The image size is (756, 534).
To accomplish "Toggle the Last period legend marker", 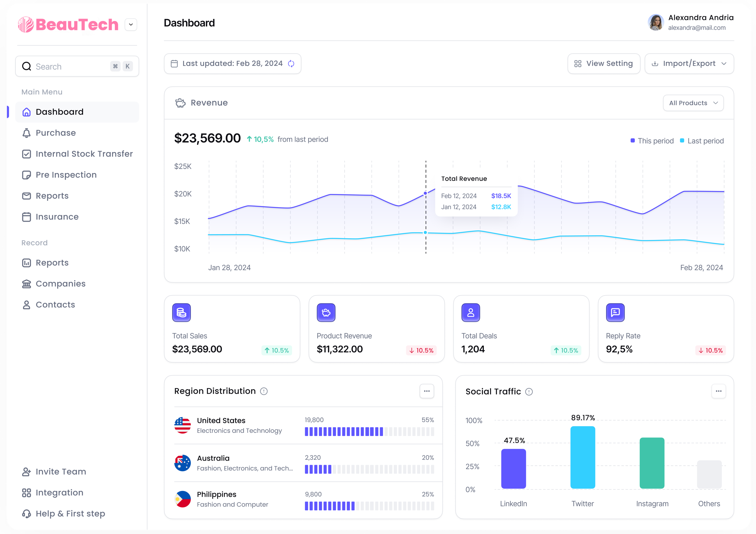I will 682,141.
